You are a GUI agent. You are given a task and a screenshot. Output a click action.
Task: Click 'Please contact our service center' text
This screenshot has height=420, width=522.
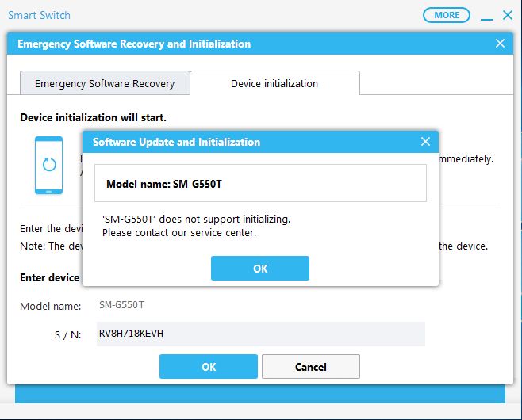(179, 232)
